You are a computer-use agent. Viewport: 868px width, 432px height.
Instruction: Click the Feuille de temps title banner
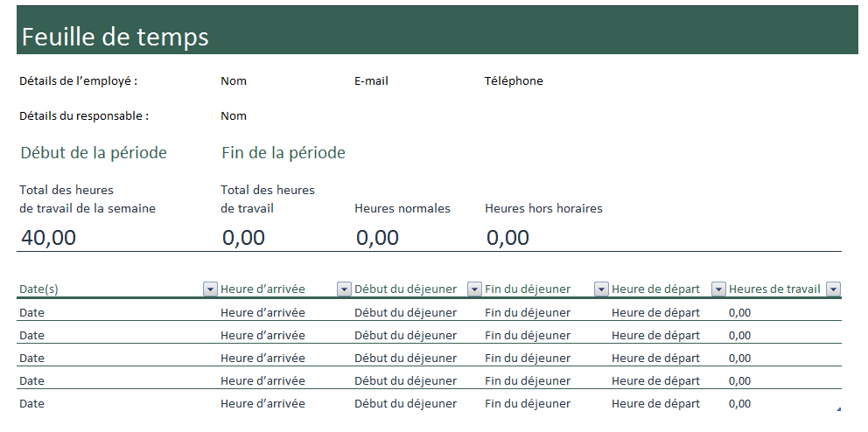[437, 30]
